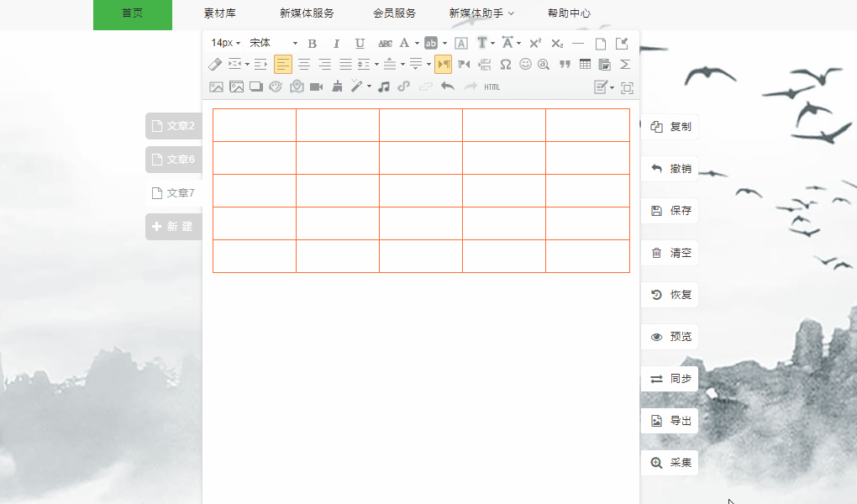Toggle underline formatting
The image size is (857, 504).
(360, 44)
